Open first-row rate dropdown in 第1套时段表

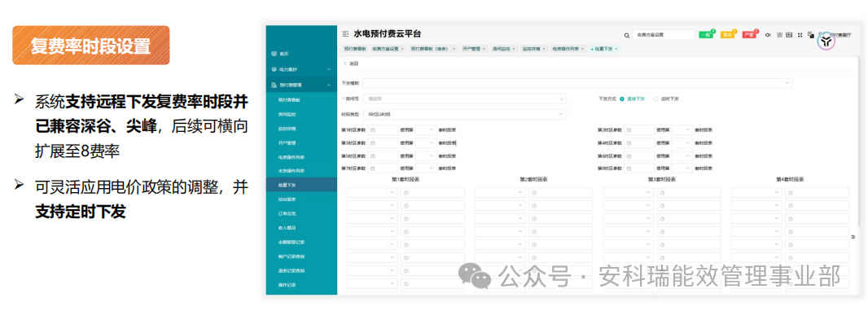pyautogui.click(x=371, y=193)
